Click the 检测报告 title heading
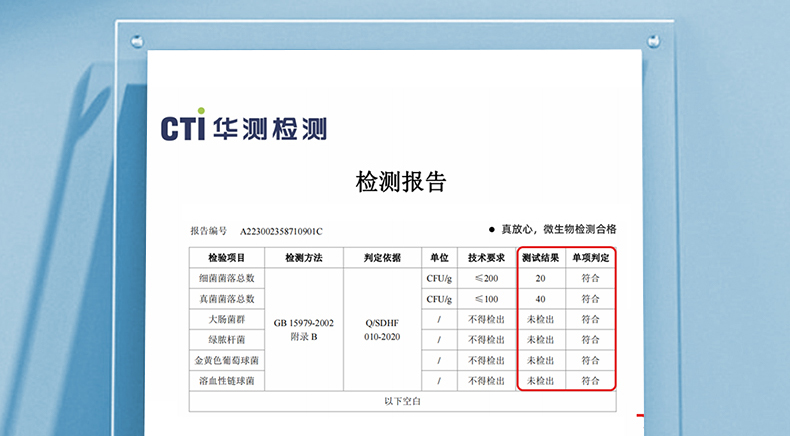This screenshot has width=790, height=436. point(401,182)
